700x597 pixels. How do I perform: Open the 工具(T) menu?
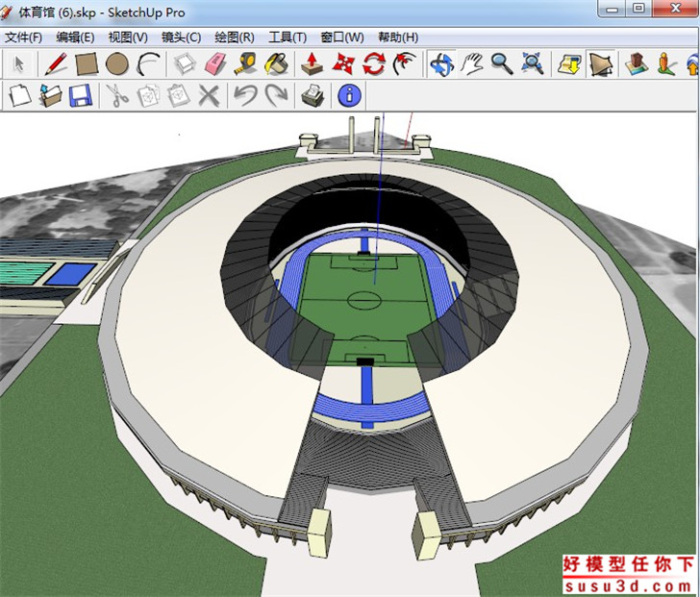[x=287, y=37]
